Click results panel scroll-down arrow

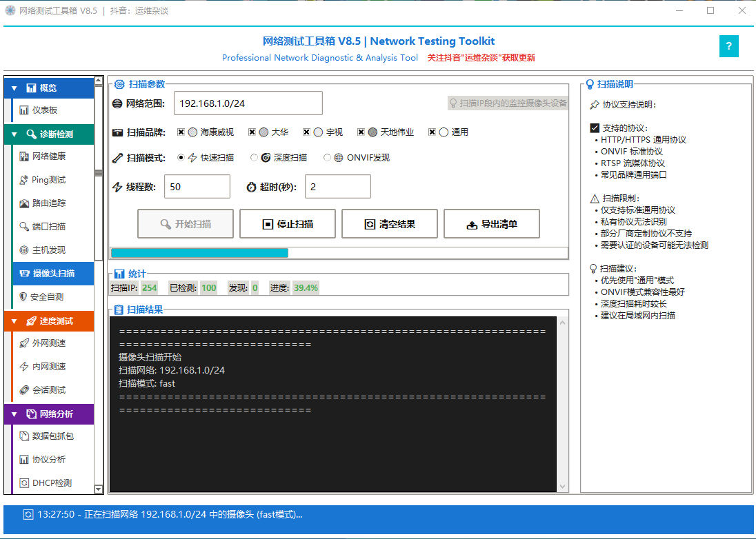click(x=562, y=487)
